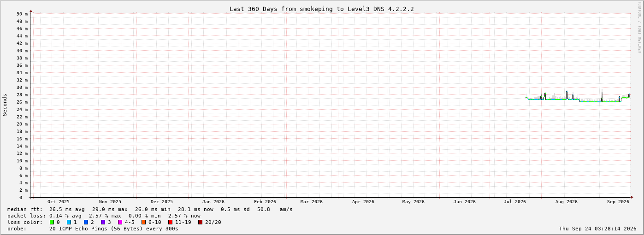Click the purple loss color 3 swatch
Screen dimensions: 644x235
point(103,222)
